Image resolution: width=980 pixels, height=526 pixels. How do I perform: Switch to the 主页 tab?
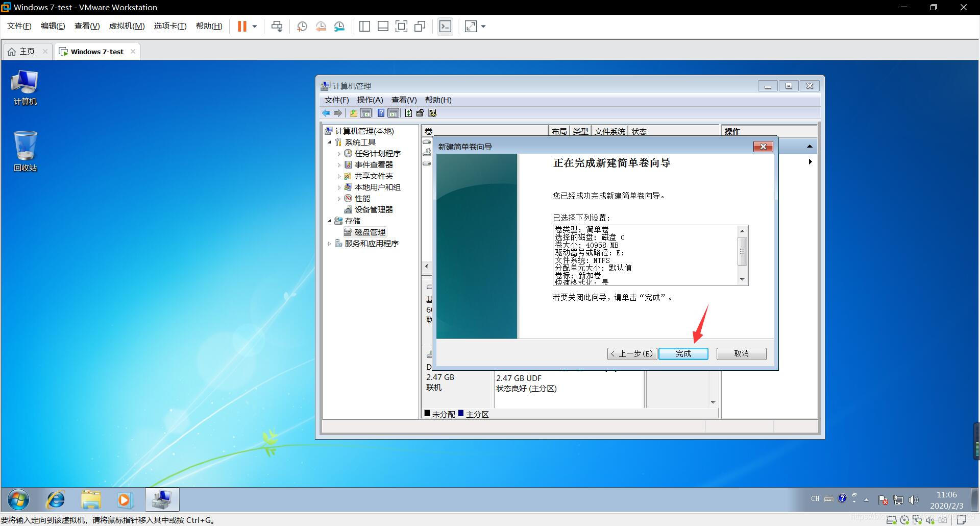pyautogui.click(x=27, y=52)
